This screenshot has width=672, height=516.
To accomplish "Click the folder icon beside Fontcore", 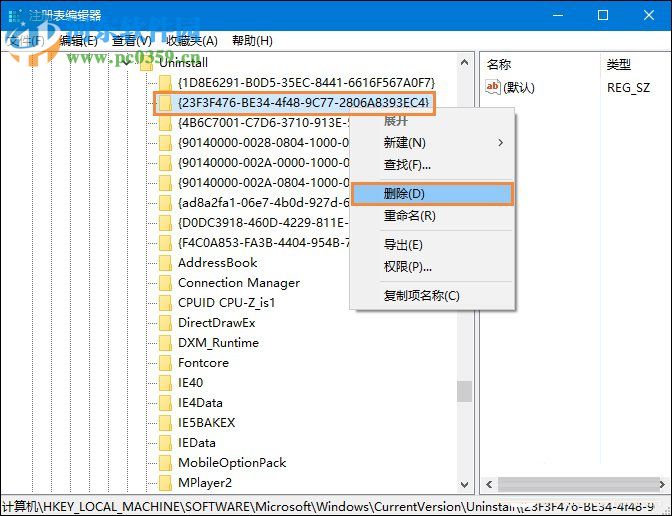I will coord(165,363).
